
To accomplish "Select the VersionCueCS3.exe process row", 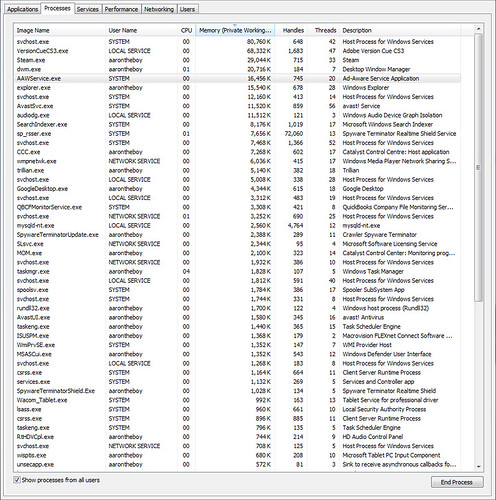I will [237, 51].
